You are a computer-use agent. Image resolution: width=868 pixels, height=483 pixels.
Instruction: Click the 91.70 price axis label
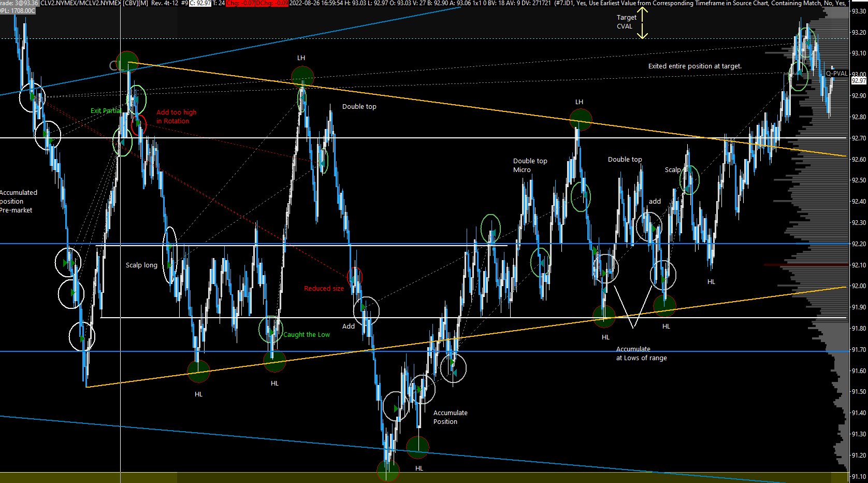point(859,350)
